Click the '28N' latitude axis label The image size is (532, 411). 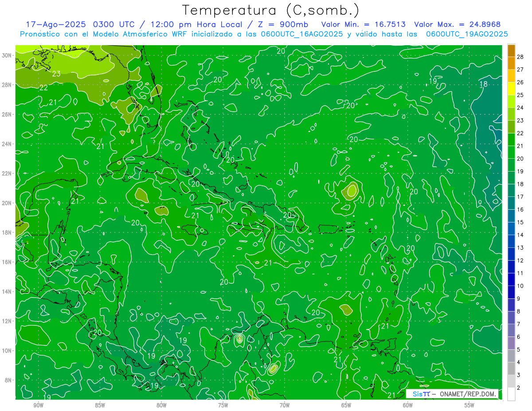[7, 85]
